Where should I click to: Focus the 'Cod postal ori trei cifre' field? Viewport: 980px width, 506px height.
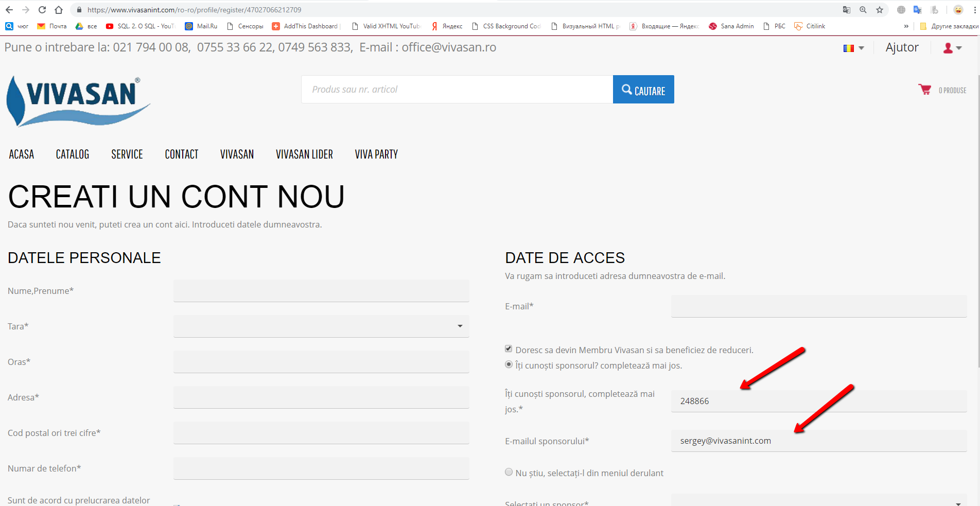(x=321, y=432)
